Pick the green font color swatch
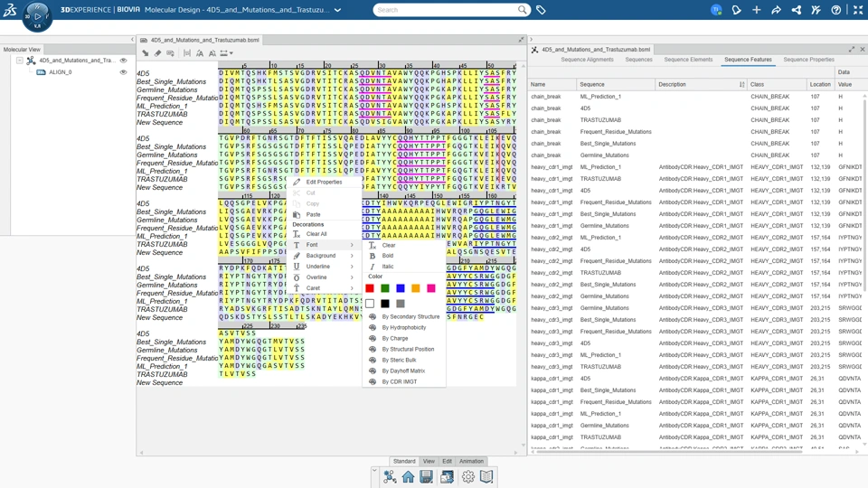This screenshot has width=868, height=488. pos(385,288)
